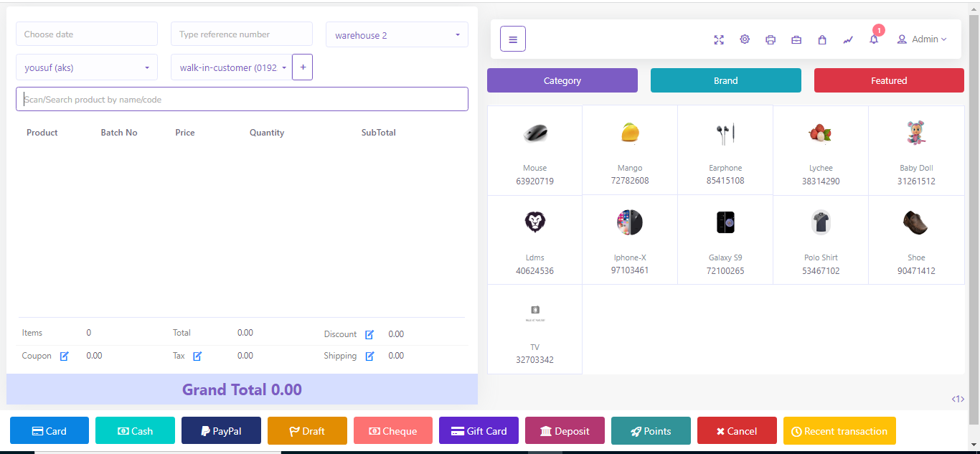980x454 pixels.
Task: Open POS settings gear icon
Action: (x=745, y=39)
